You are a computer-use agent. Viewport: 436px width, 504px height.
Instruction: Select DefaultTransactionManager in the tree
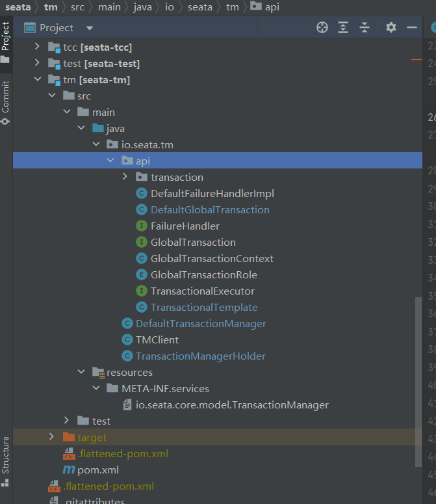click(x=201, y=323)
